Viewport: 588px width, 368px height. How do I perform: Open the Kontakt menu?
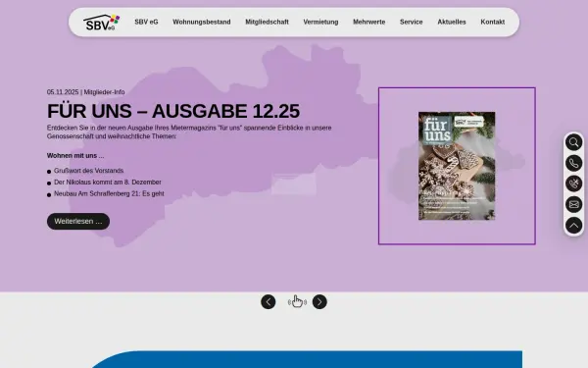point(492,23)
